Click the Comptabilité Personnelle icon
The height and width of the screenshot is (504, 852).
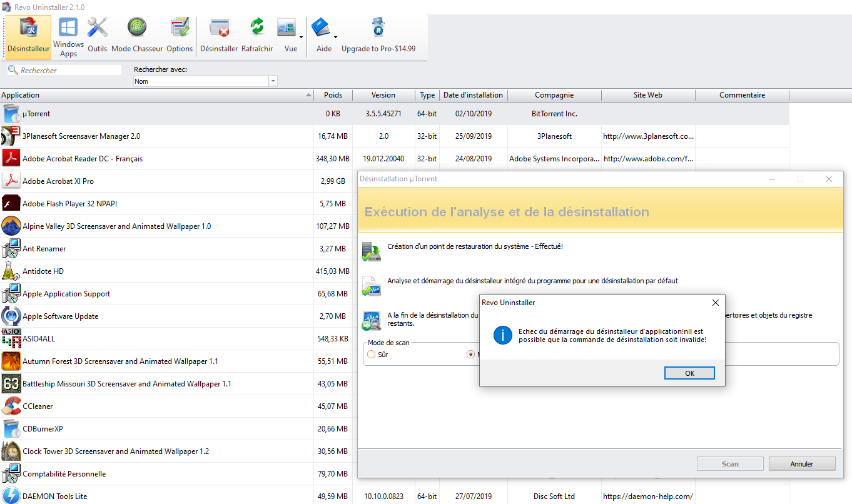[x=11, y=474]
